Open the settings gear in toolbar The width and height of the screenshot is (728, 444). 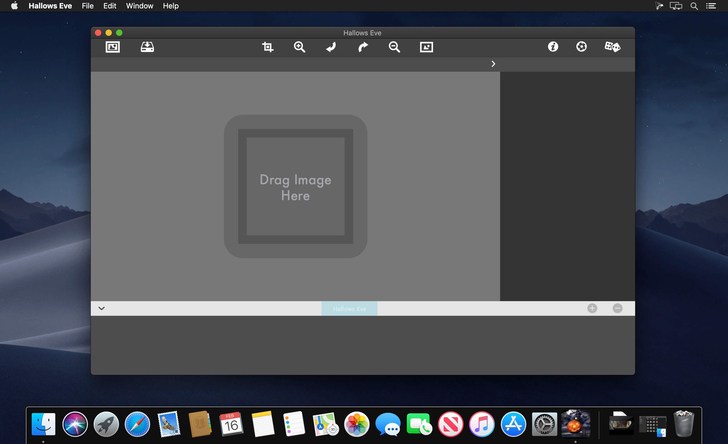click(x=581, y=47)
